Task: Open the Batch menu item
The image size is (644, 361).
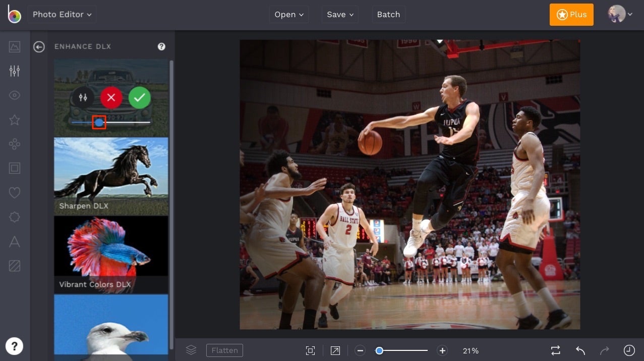Action: [388, 14]
